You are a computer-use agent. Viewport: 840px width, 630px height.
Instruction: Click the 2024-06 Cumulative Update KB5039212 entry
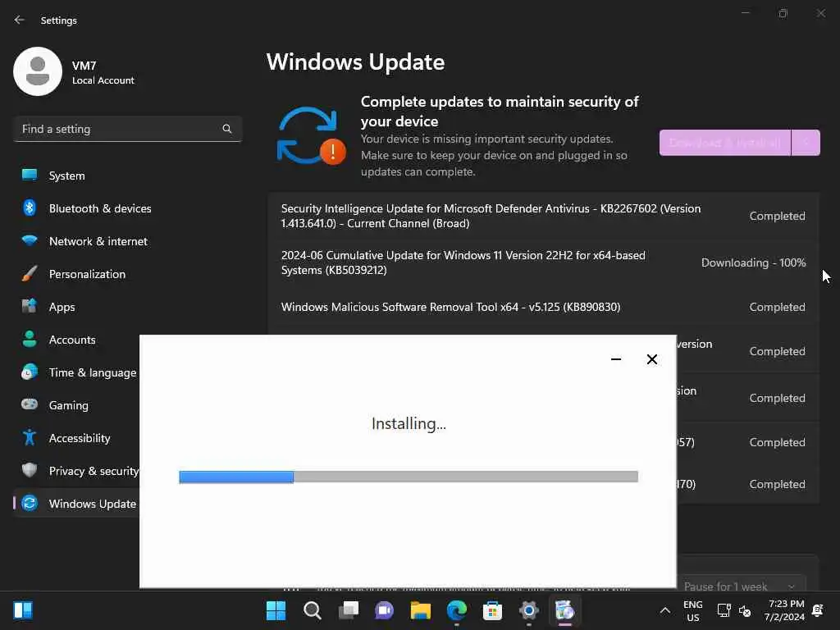pos(543,262)
